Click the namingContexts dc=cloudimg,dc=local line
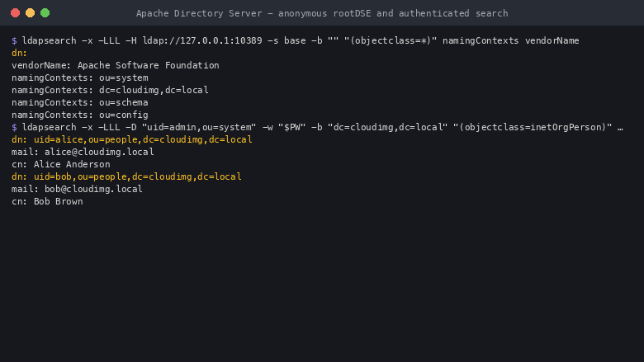The width and height of the screenshot is (644, 362). [110, 90]
